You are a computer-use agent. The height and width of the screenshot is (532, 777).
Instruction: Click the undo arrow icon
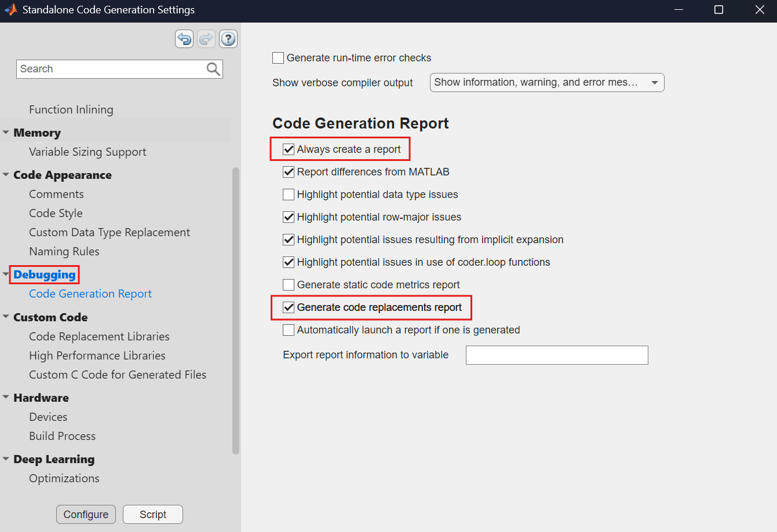(184, 39)
